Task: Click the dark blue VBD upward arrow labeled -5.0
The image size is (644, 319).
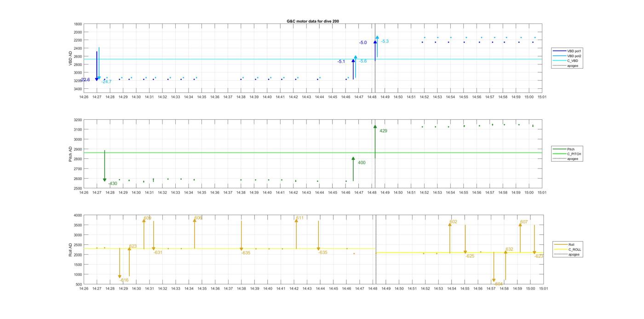Action: (375, 50)
